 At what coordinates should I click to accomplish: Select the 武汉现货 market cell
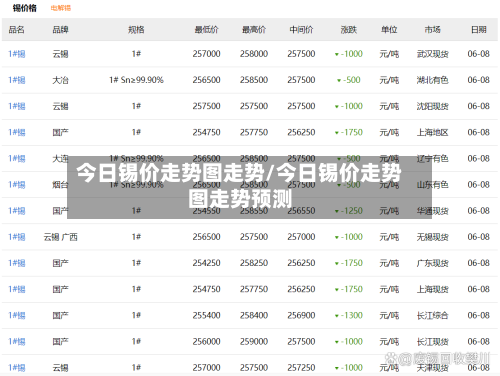tap(432, 54)
